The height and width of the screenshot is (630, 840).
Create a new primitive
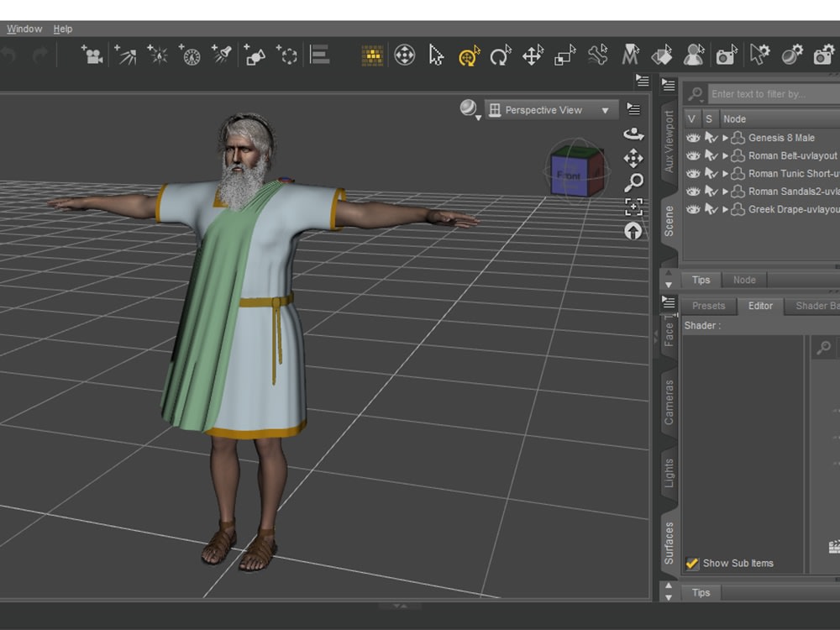click(255, 55)
